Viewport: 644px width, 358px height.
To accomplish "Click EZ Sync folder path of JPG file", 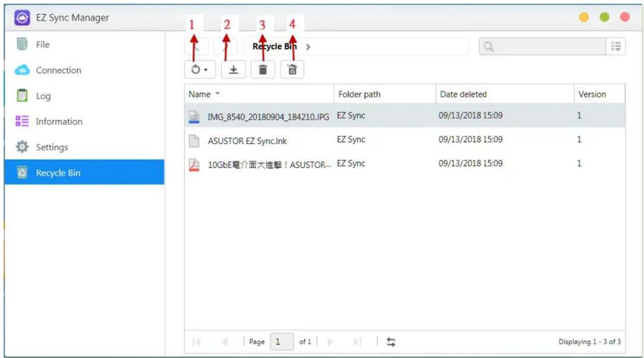I will tap(351, 115).
